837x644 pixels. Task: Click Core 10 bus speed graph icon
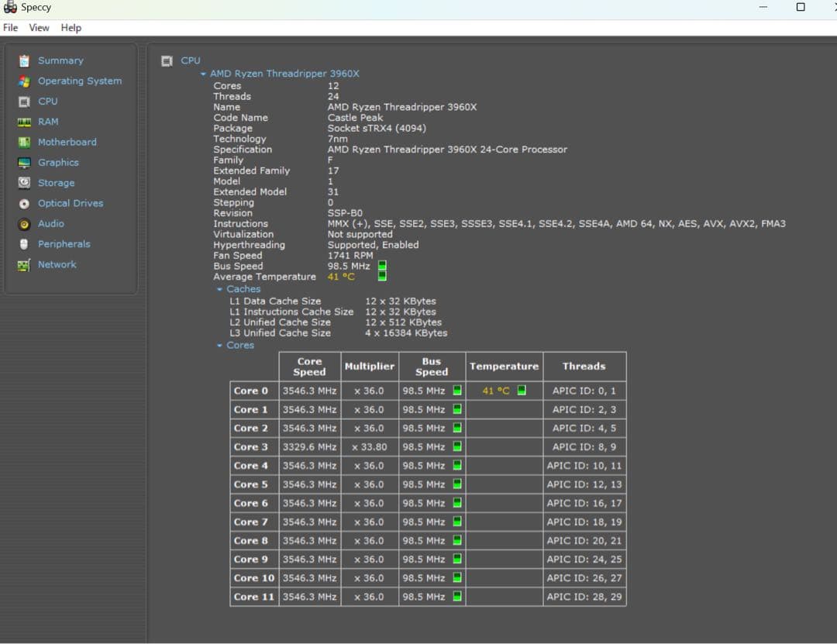click(457, 578)
